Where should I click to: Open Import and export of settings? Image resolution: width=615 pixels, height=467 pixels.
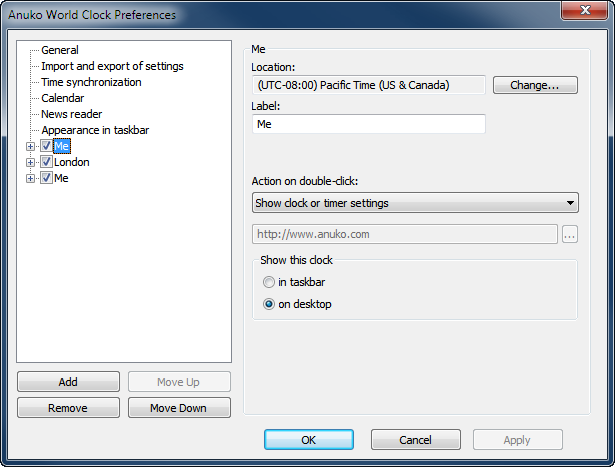(112, 66)
